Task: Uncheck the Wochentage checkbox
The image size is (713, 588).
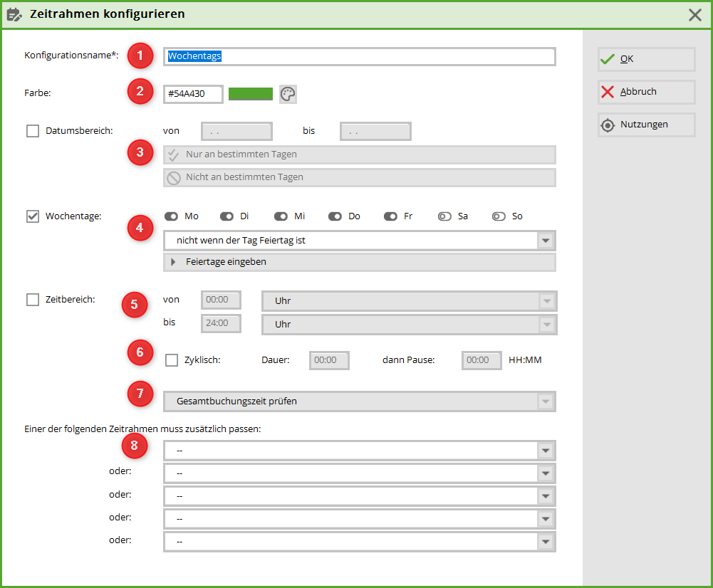Action: (33, 216)
